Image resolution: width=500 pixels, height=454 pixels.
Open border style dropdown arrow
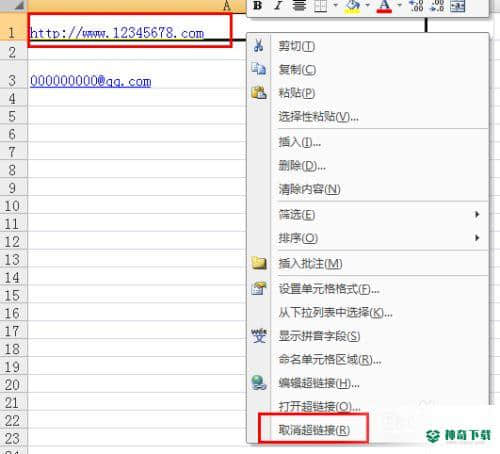pos(335,5)
